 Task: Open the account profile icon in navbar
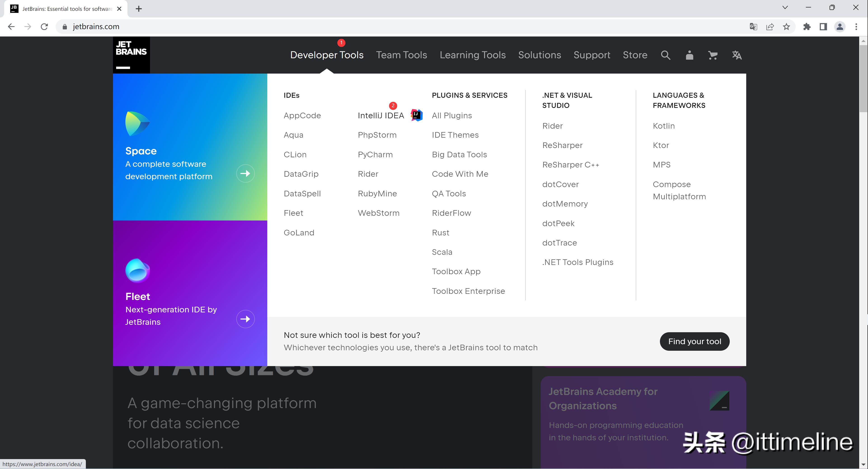(690, 55)
